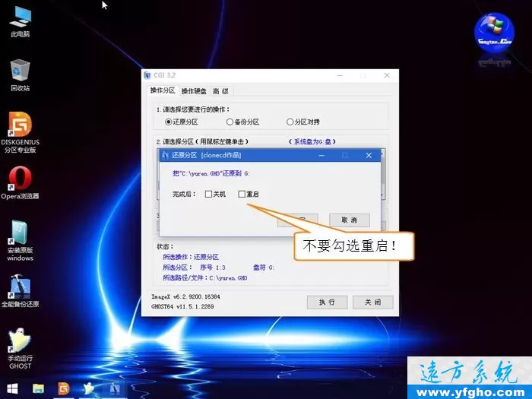Click partition list scrollbar in CGI window
Image resolution: width=532 pixels, height=399 pixels.
pyautogui.click(x=383, y=174)
